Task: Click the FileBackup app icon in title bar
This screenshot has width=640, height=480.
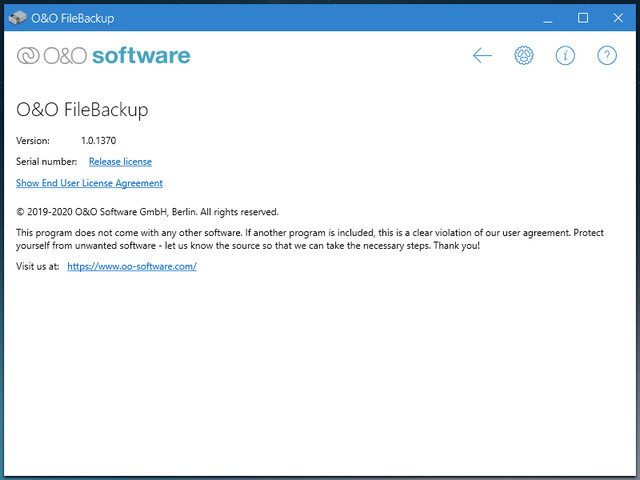Action: point(17,17)
